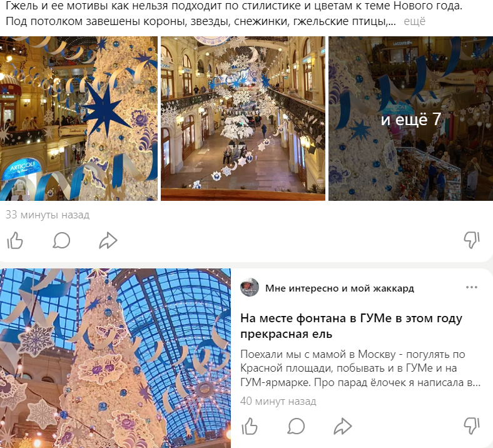Image resolution: width=493 pixels, height=448 pixels.
Task: Open the three-dot menu of the article card
Action: click(472, 287)
